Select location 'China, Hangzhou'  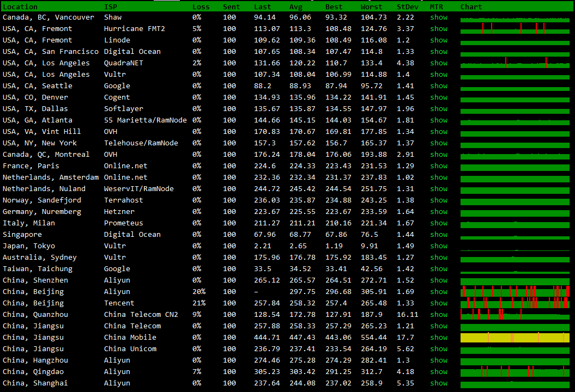35,360
